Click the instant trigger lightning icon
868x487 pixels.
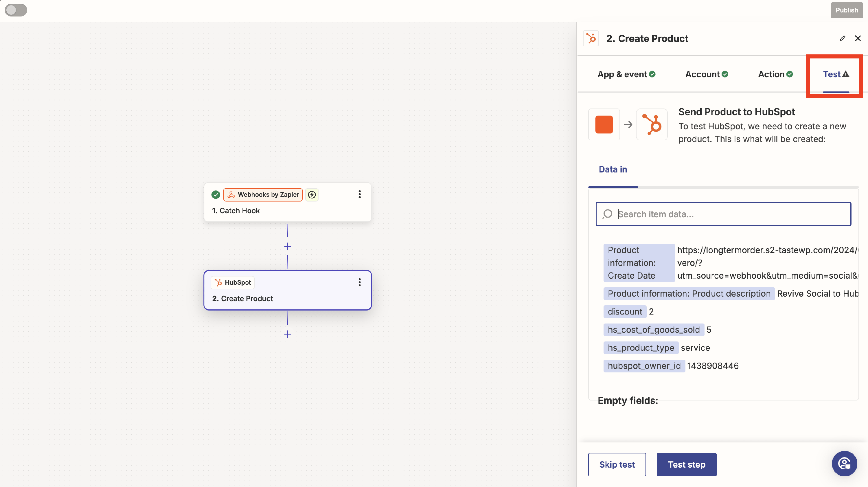[x=312, y=194]
